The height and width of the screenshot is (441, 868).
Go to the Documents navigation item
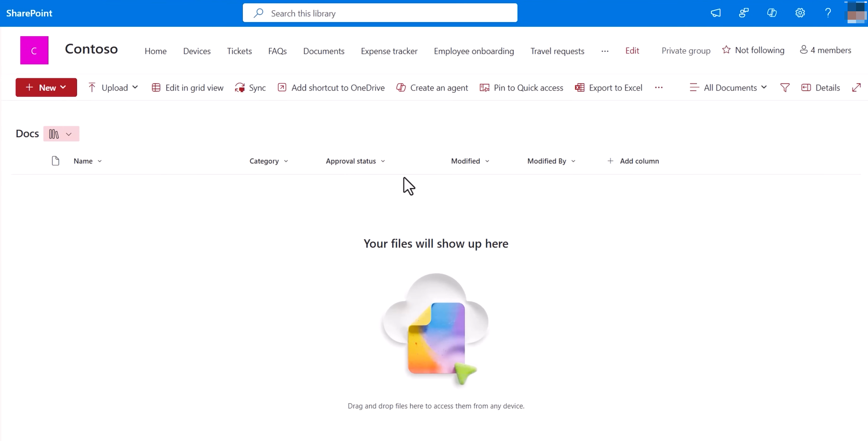pos(324,51)
